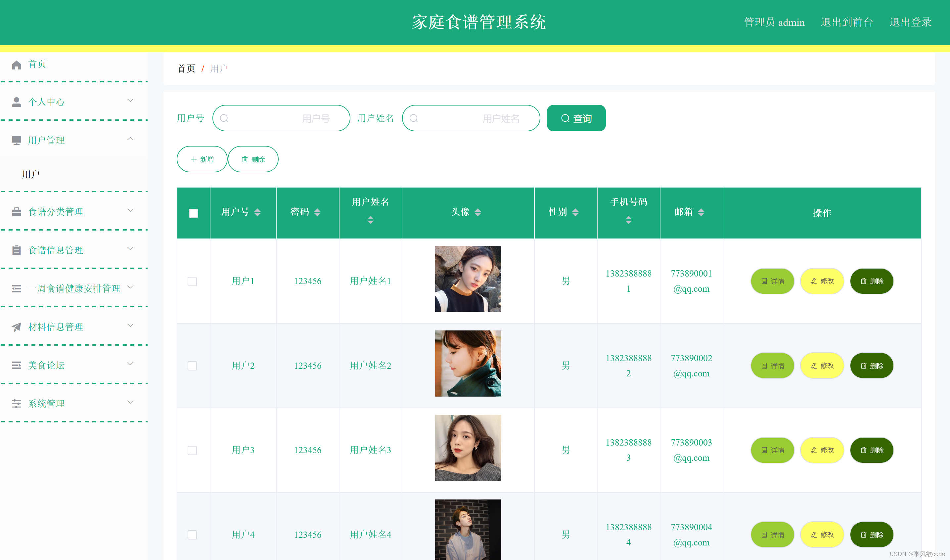This screenshot has width=950, height=560.
Task: Sort the 性别 column via arrows
Action: coord(575,212)
